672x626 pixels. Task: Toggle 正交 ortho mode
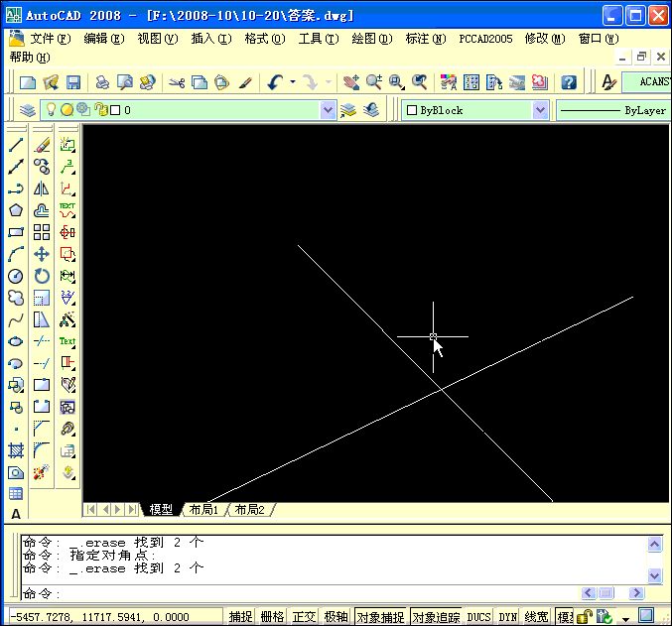(304, 617)
